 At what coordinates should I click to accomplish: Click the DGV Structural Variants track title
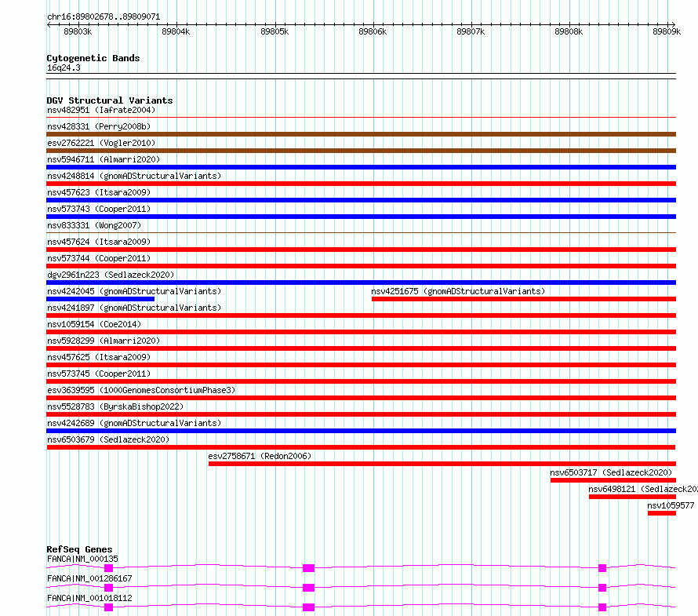click(110, 100)
